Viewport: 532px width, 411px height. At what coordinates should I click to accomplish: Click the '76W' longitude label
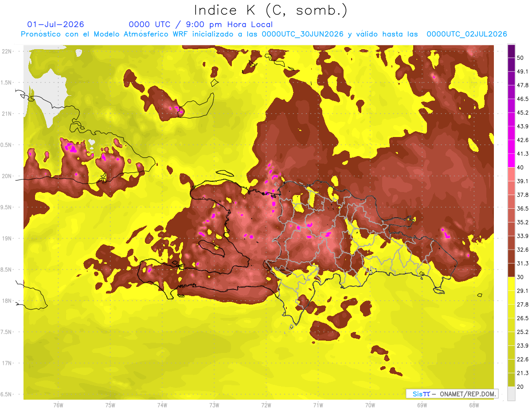coord(58,405)
